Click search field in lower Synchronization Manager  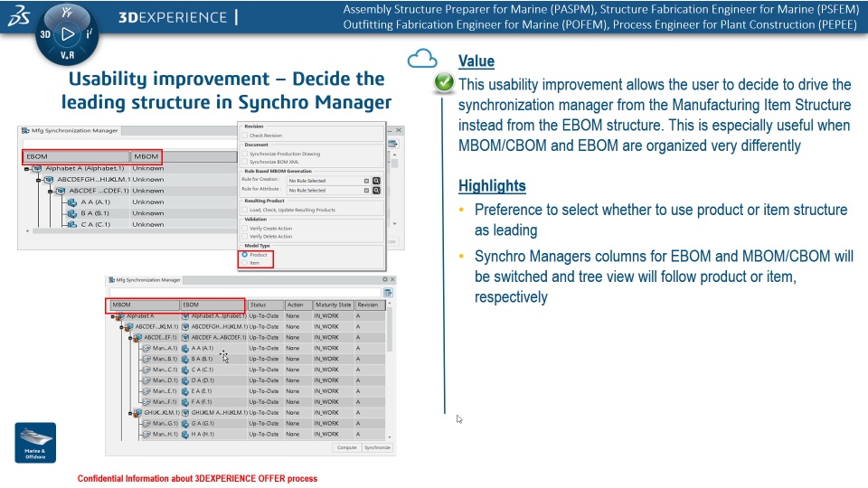click(245, 293)
